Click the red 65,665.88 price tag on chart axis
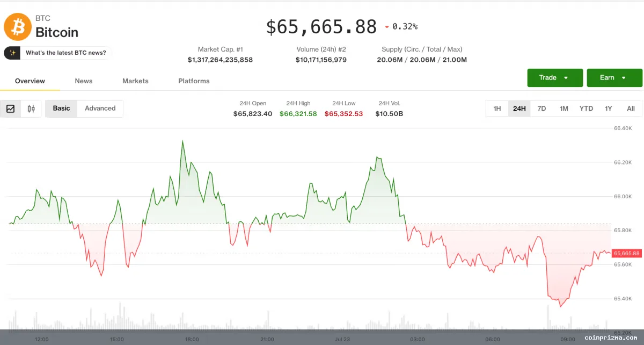This screenshot has height=345, width=644. point(627,253)
